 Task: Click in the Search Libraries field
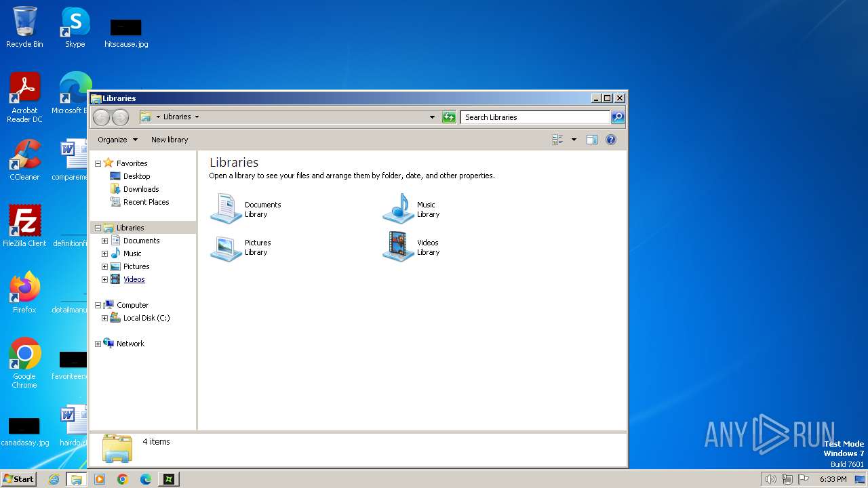pyautogui.click(x=536, y=117)
